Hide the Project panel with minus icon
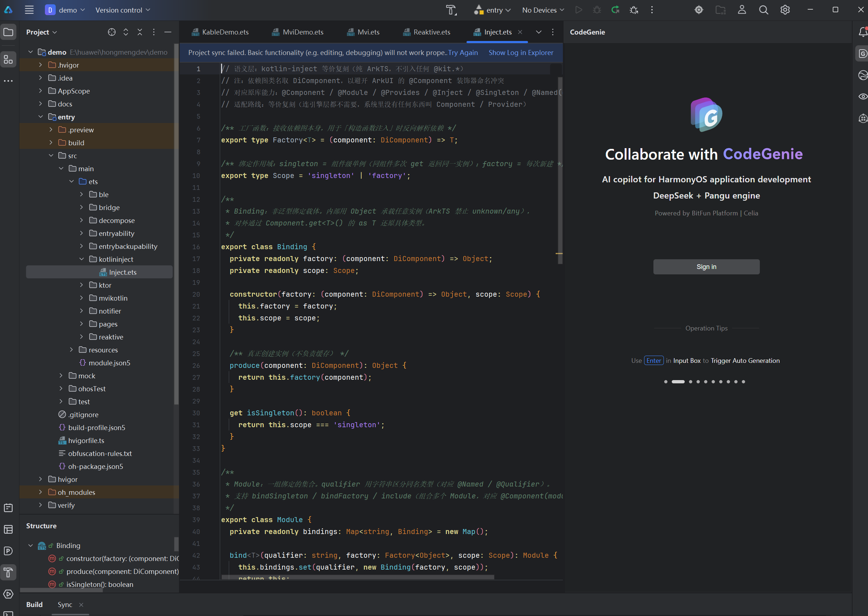 [x=168, y=32]
